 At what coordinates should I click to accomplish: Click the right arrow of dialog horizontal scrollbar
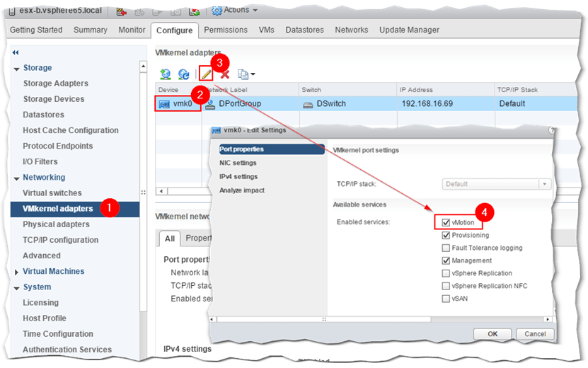pyautogui.click(x=548, y=319)
